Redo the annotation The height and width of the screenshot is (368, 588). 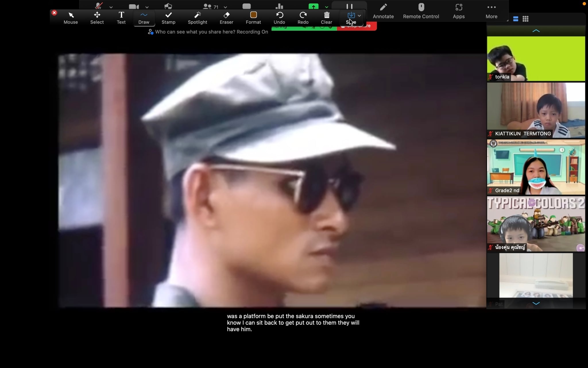click(x=303, y=18)
